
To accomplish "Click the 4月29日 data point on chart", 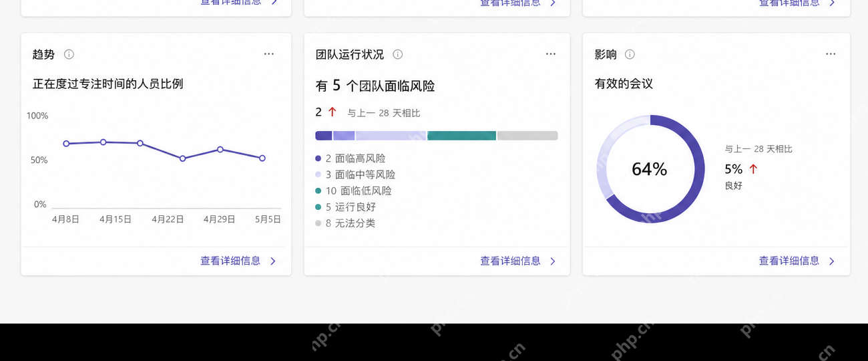I will click(220, 150).
